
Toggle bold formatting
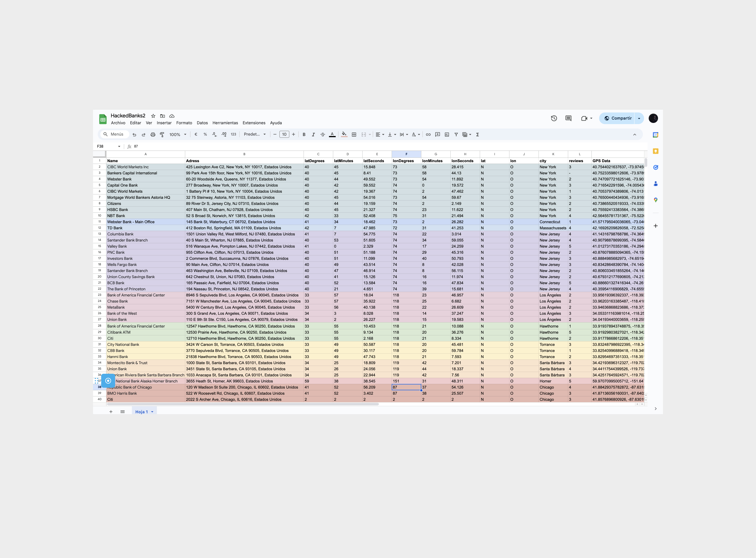(304, 135)
